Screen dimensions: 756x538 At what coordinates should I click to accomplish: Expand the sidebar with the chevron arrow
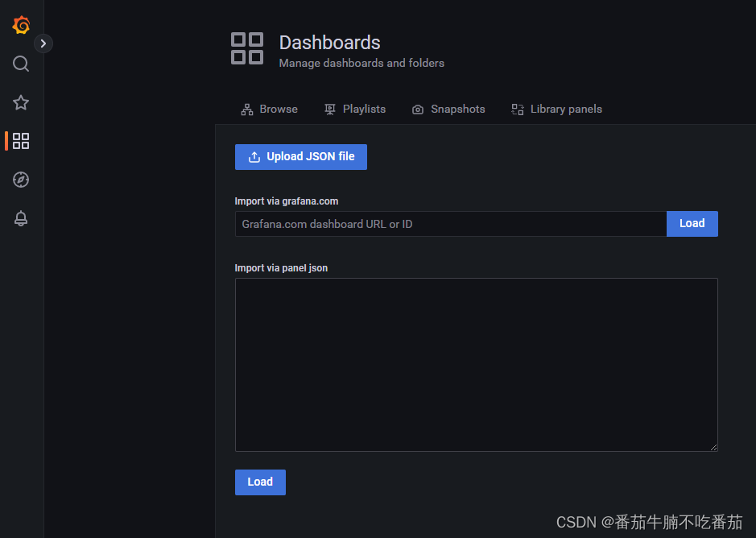(x=43, y=43)
